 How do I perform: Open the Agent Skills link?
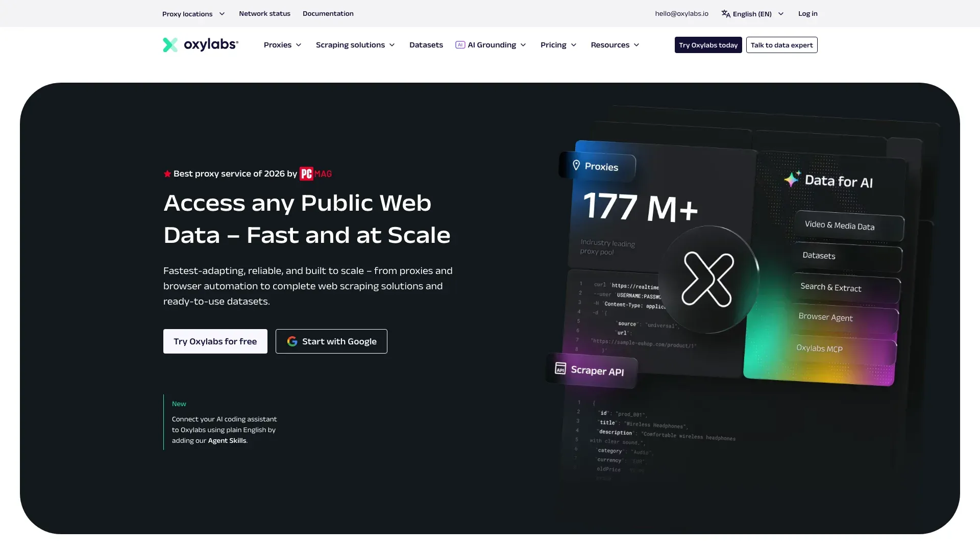(227, 441)
